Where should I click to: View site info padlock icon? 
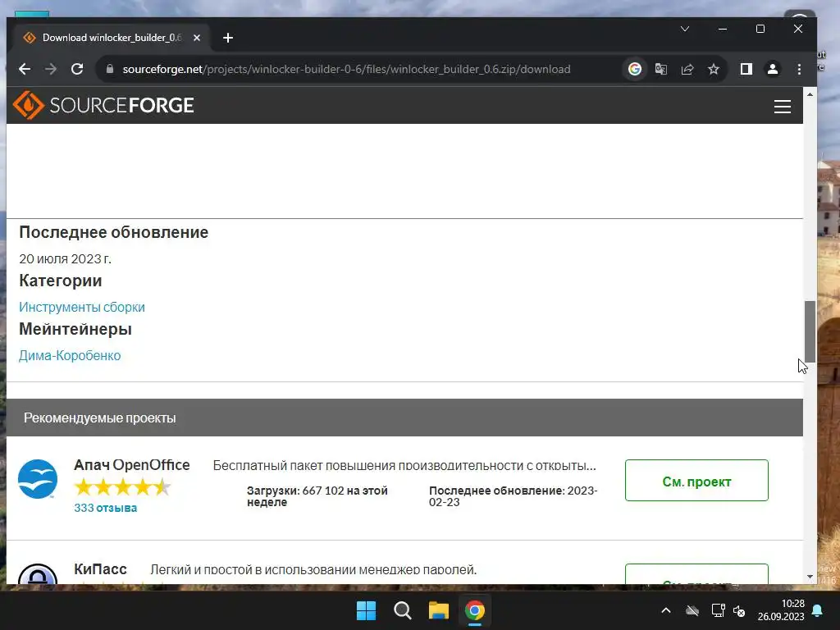110,69
